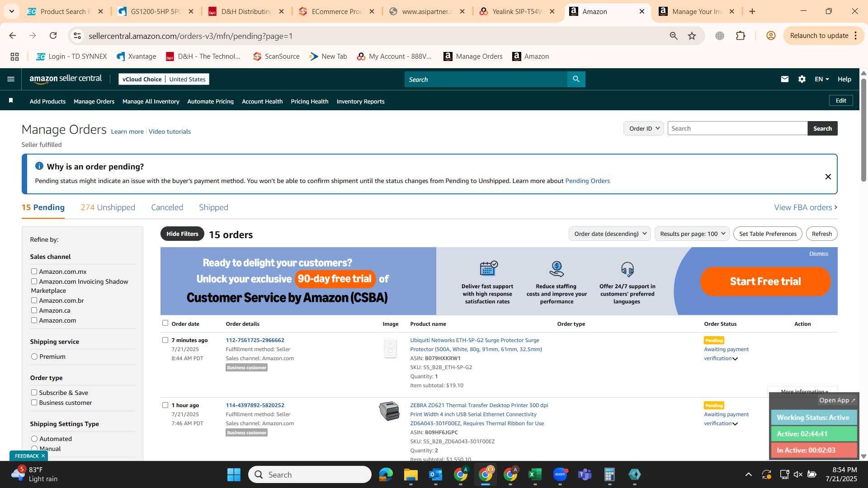Screen dimensions: 868x488
Task: Open the Order ID search type dropdown
Action: (x=644, y=128)
